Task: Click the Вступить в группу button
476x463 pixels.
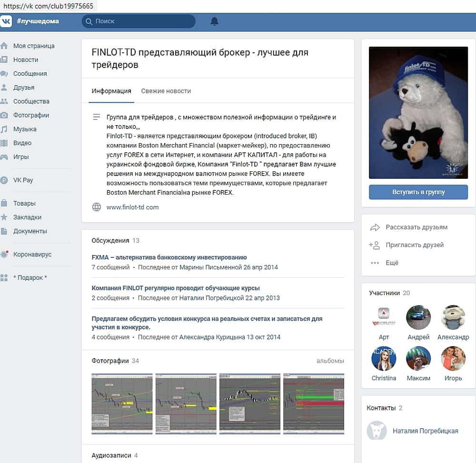Action: pyautogui.click(x=418, y=192)
